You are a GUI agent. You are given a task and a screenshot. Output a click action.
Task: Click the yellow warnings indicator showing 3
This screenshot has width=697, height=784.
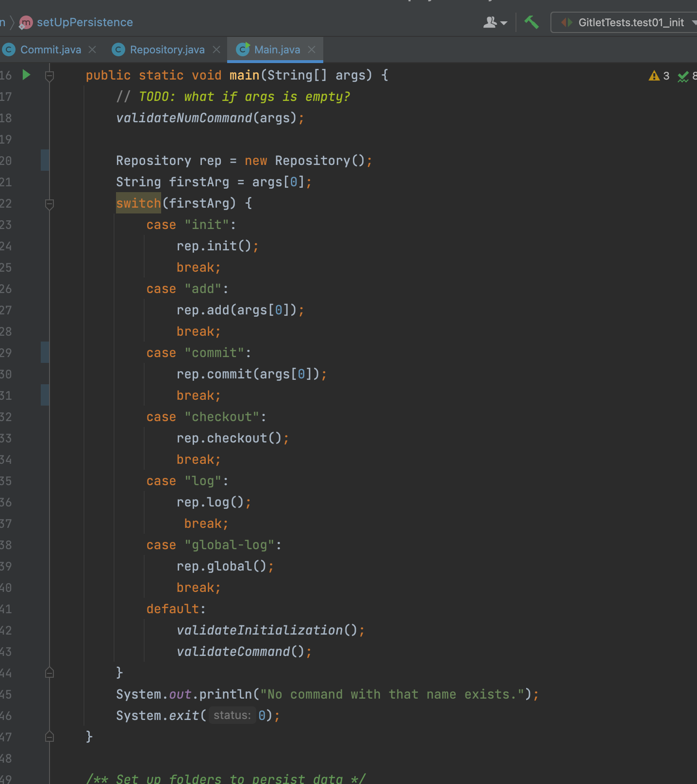[659, 76]
